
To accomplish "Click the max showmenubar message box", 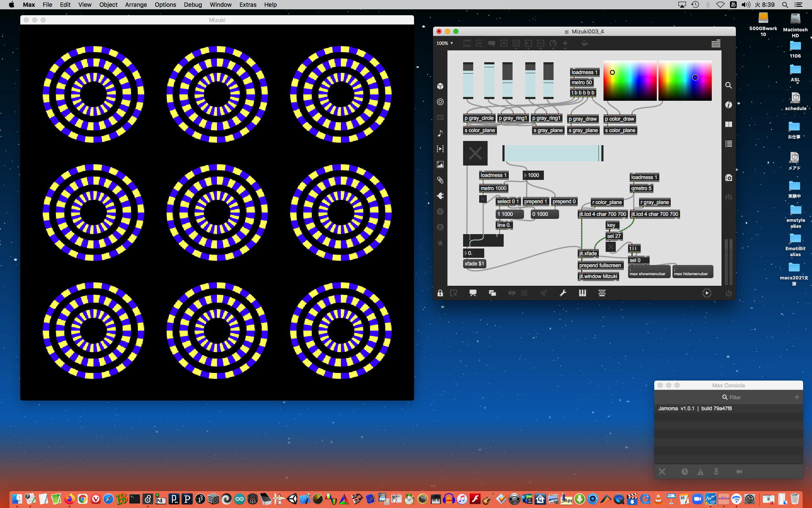I will click(x=649, y=272).
